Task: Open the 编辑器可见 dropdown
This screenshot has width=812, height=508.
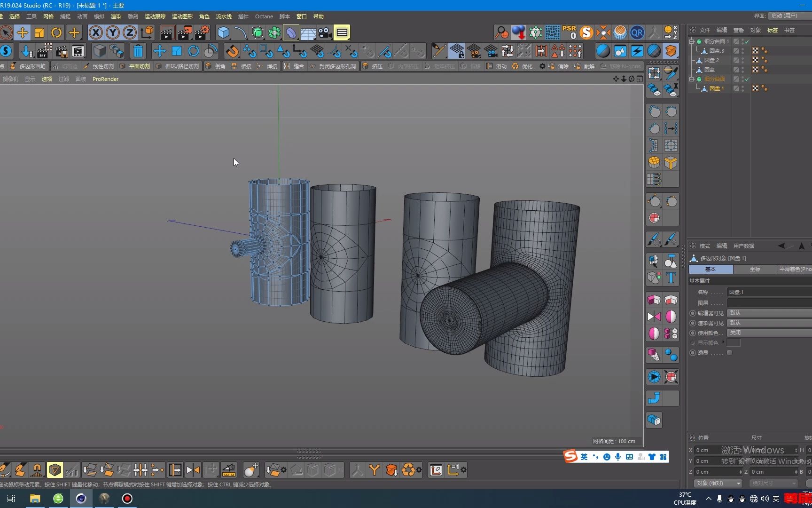Action: coord(769,313)
